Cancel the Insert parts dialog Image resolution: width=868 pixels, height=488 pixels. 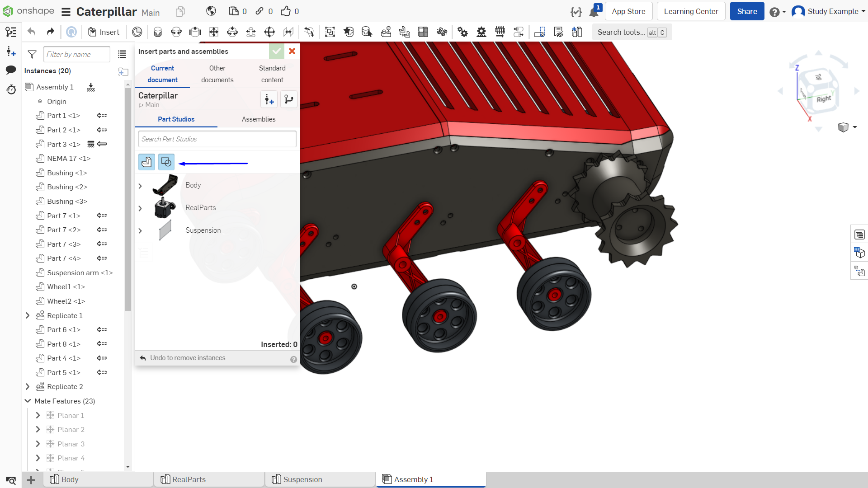[x=292, y=51]
